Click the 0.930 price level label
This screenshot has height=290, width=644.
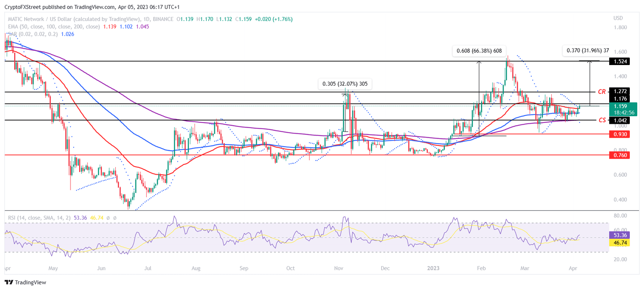point(620,134)
